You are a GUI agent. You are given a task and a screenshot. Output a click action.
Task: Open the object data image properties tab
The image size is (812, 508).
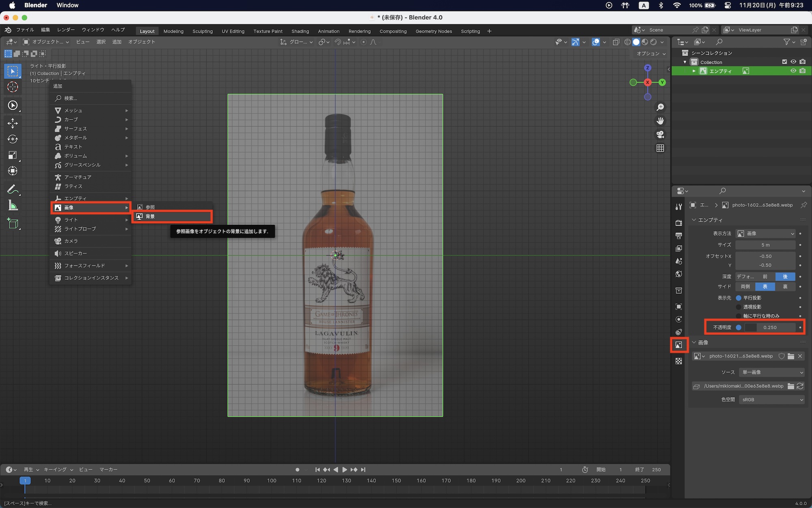coord(679,345)
